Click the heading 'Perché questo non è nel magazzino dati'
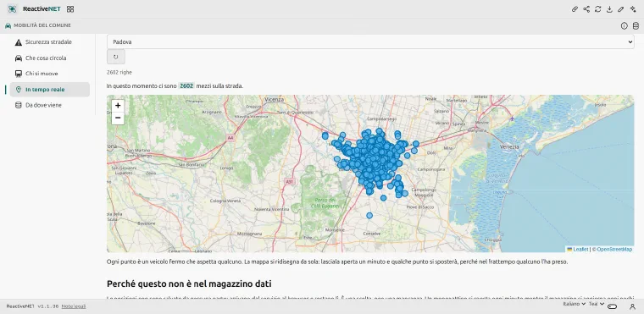This screenshot has width=644, height=314. click(189, 284)
